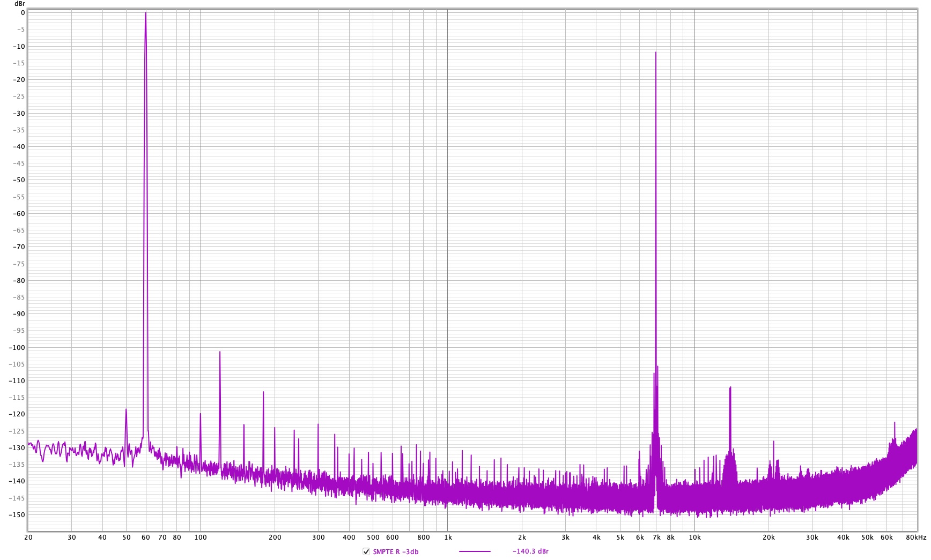The height and width of the screenshot is (560, 931).
Task: Click the '300' frequency axis label
Action: pos(318,537)
